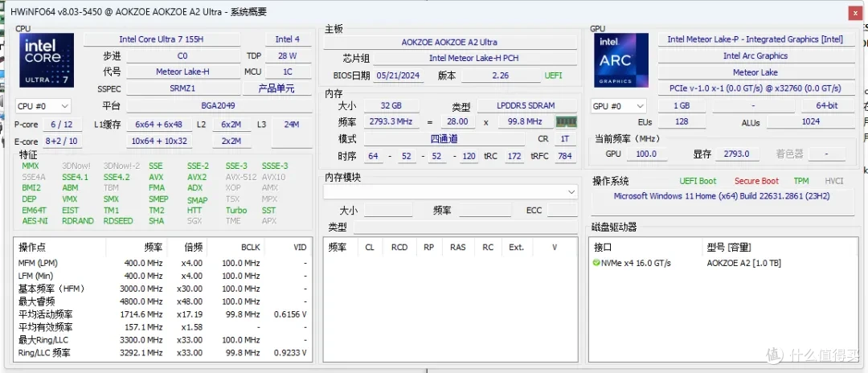Click the Intel Arc Graphics field
Image resolution: width=868 pixels, height=373 pixels.
755,56
